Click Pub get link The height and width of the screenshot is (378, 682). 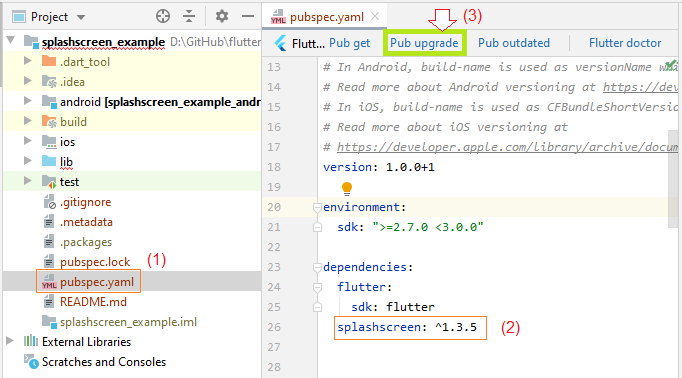[x=350, y=43]
